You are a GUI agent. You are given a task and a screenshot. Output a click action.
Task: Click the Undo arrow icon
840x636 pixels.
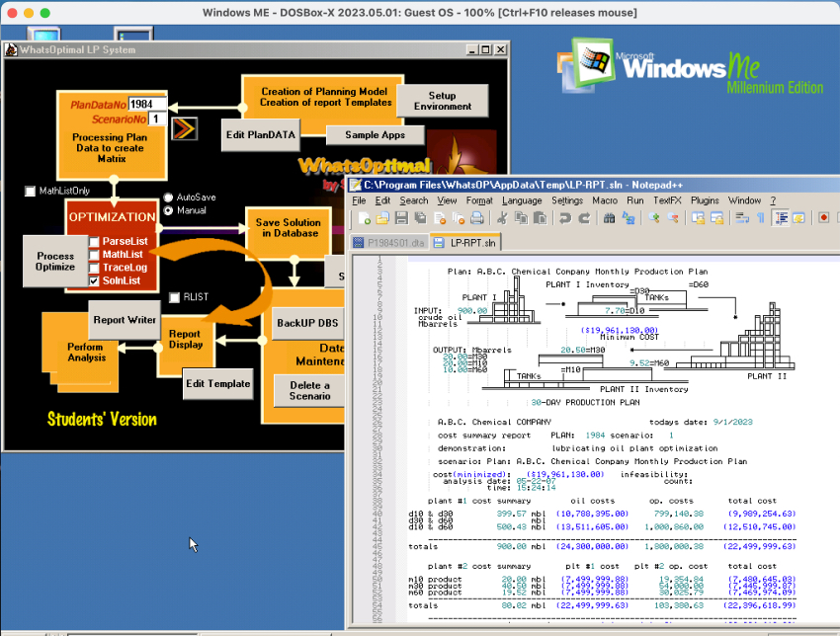coord(564,218)
